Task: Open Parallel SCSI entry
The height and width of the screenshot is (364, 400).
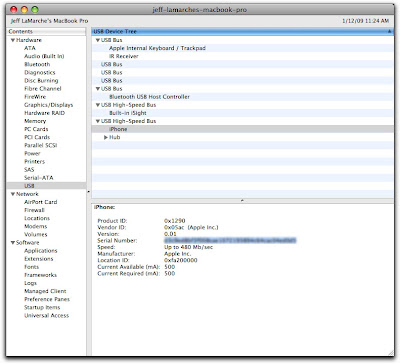Action: click(x=41, y=145)
